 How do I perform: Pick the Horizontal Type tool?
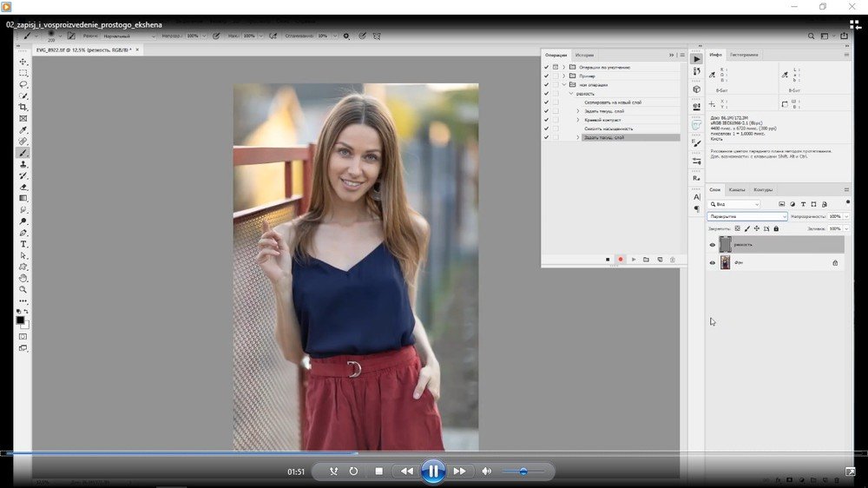coord(23,244)
